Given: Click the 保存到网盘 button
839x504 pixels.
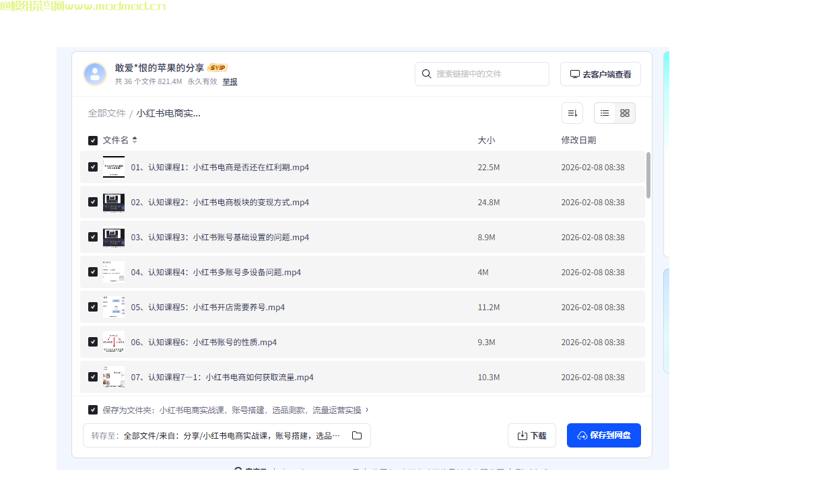Looking at the screenshot, I should click(603, 435).
